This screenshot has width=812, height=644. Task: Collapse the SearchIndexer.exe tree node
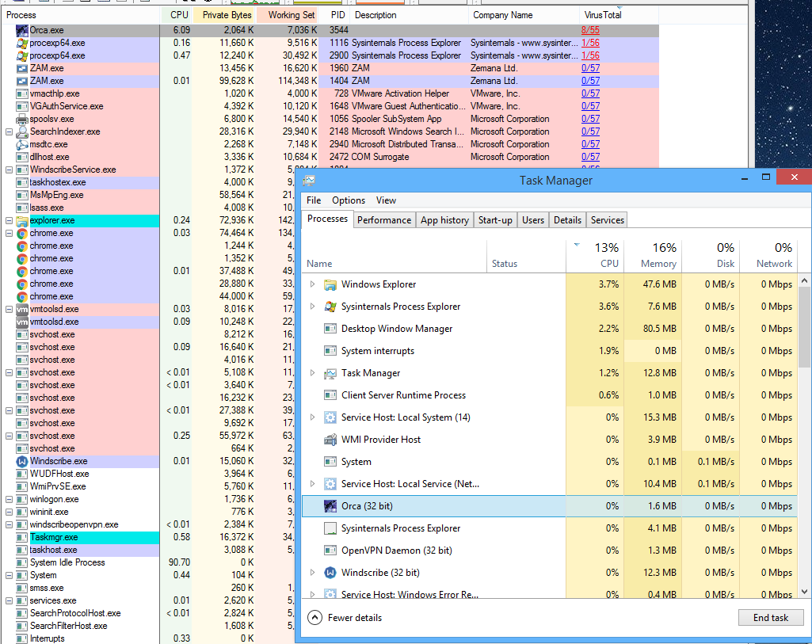click(9, 131)
